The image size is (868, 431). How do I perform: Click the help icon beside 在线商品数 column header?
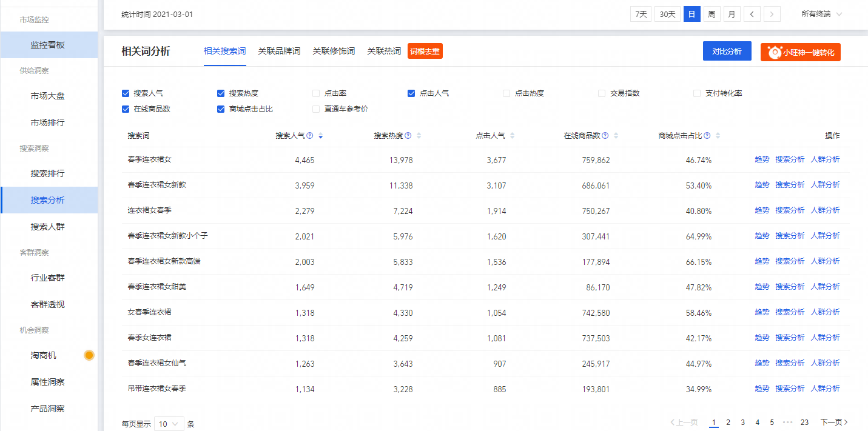coord(605,136)
